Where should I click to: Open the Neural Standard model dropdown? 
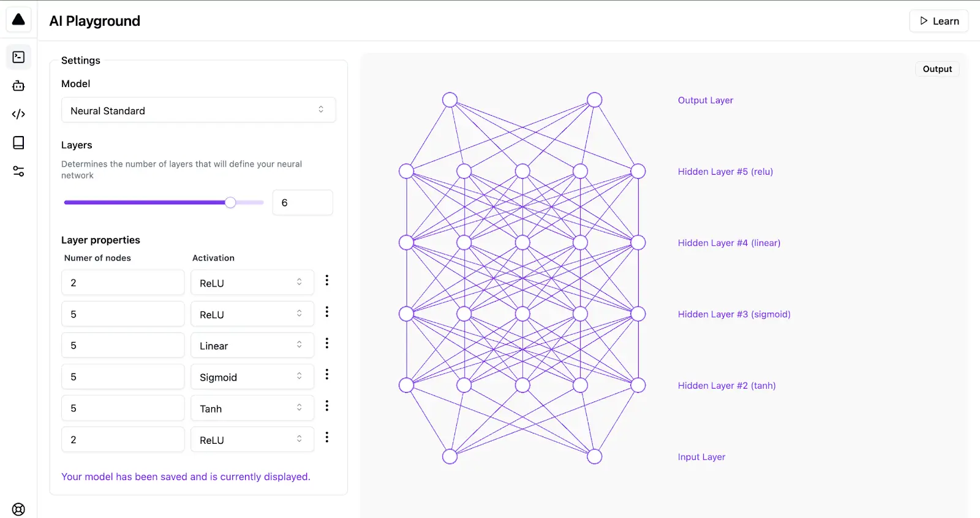tap(198, 110)
